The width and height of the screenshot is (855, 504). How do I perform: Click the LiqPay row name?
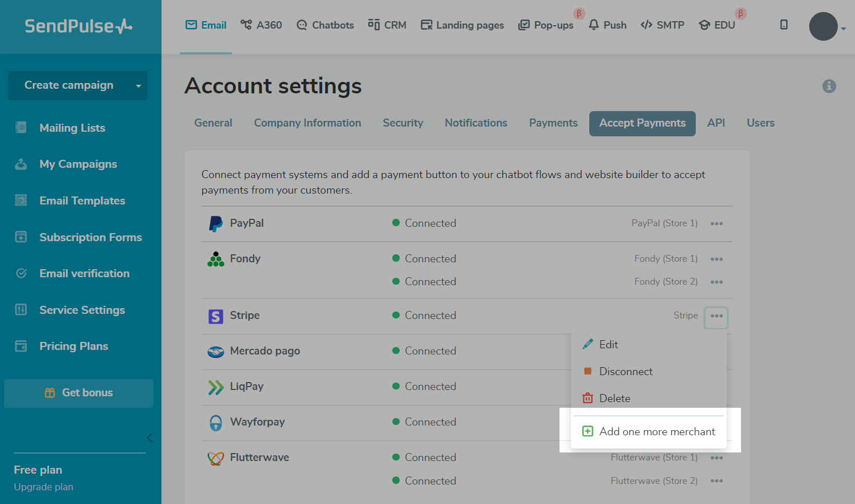tap(246, 387)
